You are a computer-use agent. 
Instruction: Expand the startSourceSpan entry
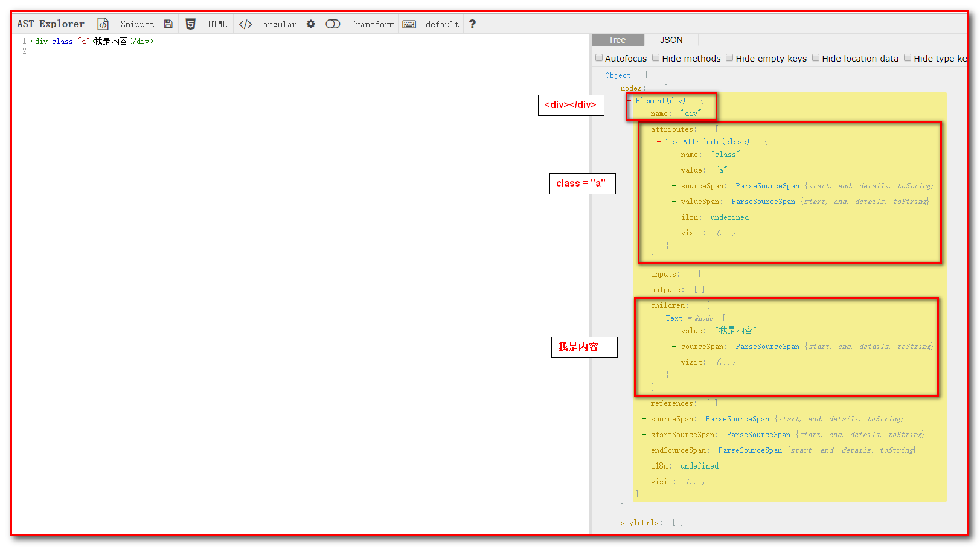tap(644, 435)
